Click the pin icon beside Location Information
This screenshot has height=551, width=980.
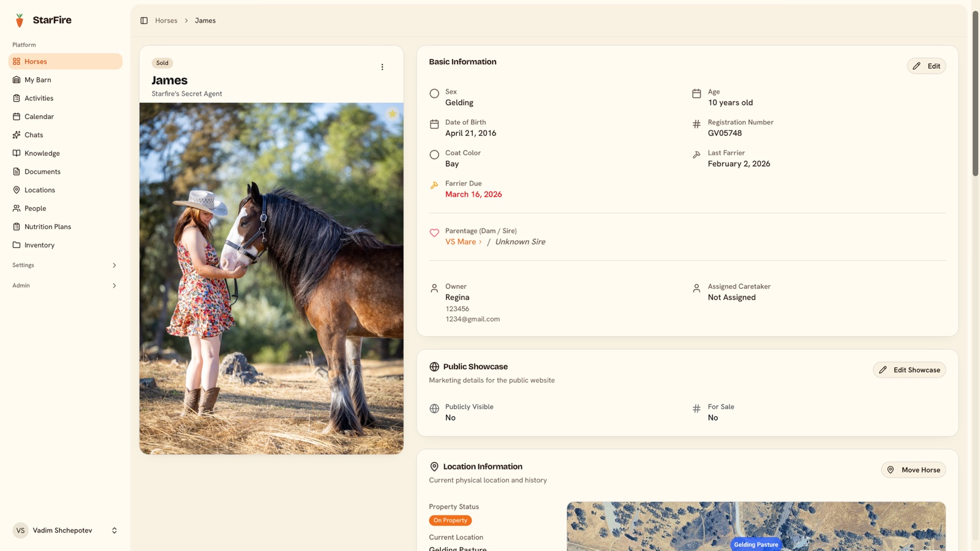click(434, 467)
